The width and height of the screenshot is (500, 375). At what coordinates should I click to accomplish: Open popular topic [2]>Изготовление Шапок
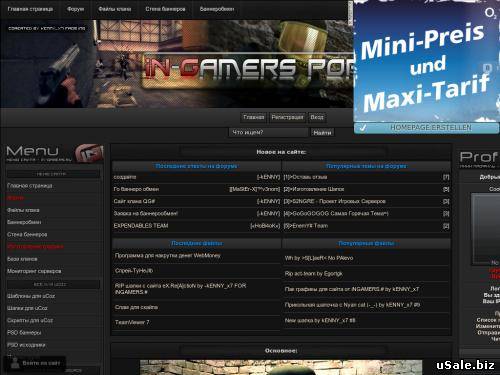click(x=314, y=189)
